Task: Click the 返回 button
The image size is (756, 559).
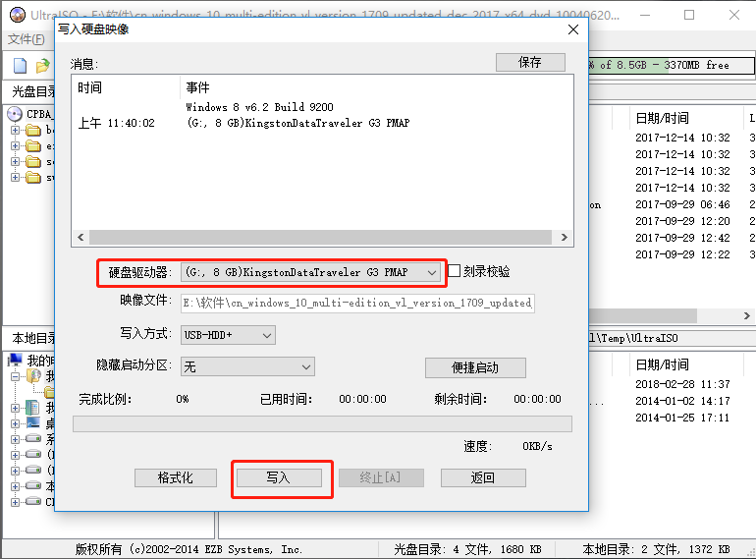Action: [483, 478]
